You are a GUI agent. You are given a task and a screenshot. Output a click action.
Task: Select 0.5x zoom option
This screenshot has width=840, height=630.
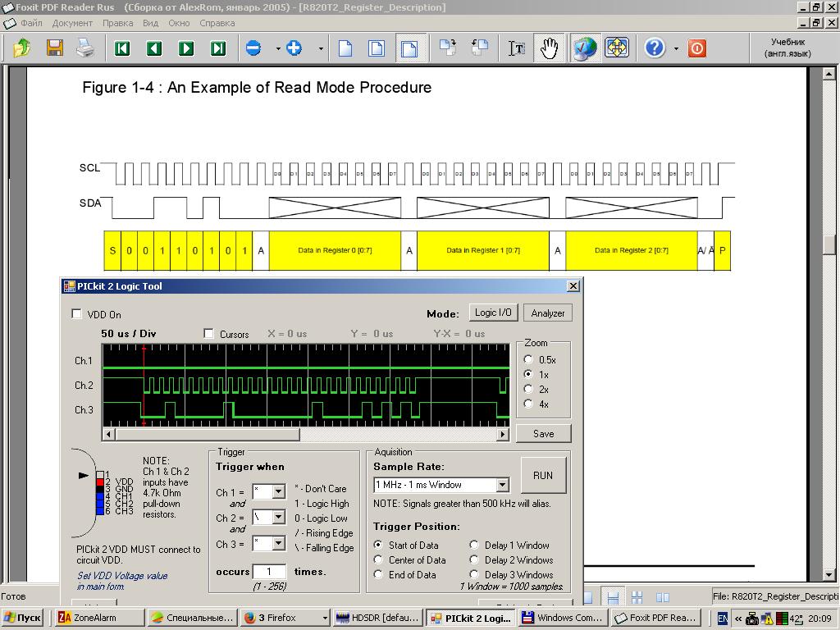[528, 359]
